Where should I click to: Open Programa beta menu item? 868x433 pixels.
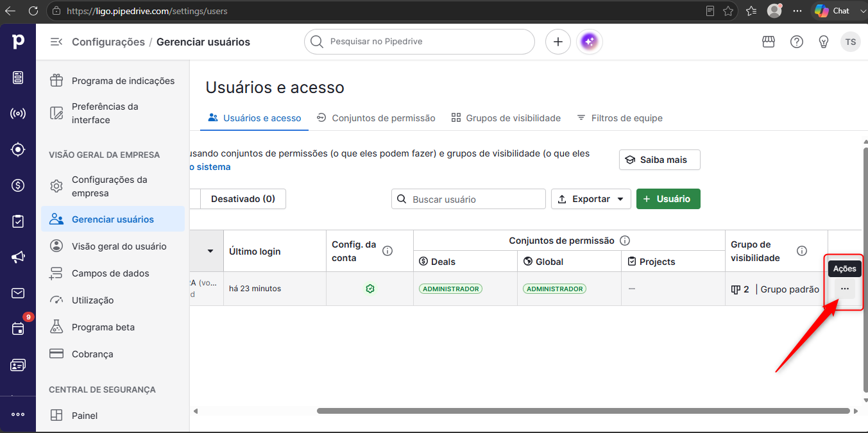coord(113,327)
